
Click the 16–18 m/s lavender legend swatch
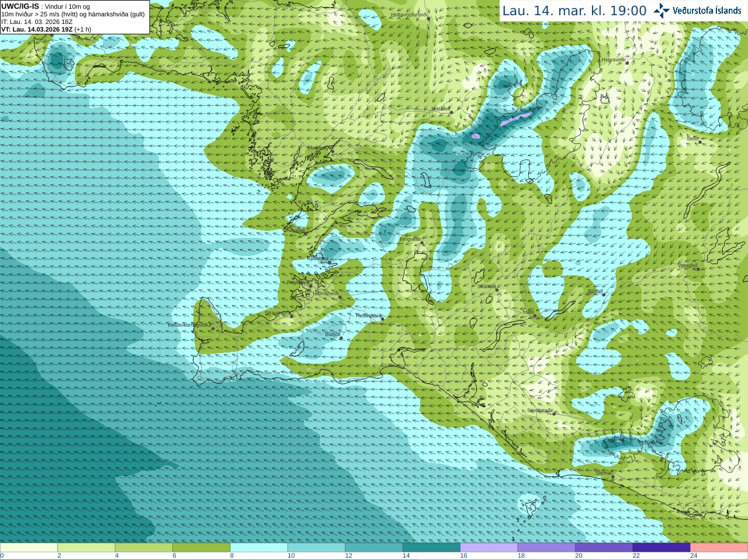489,548
